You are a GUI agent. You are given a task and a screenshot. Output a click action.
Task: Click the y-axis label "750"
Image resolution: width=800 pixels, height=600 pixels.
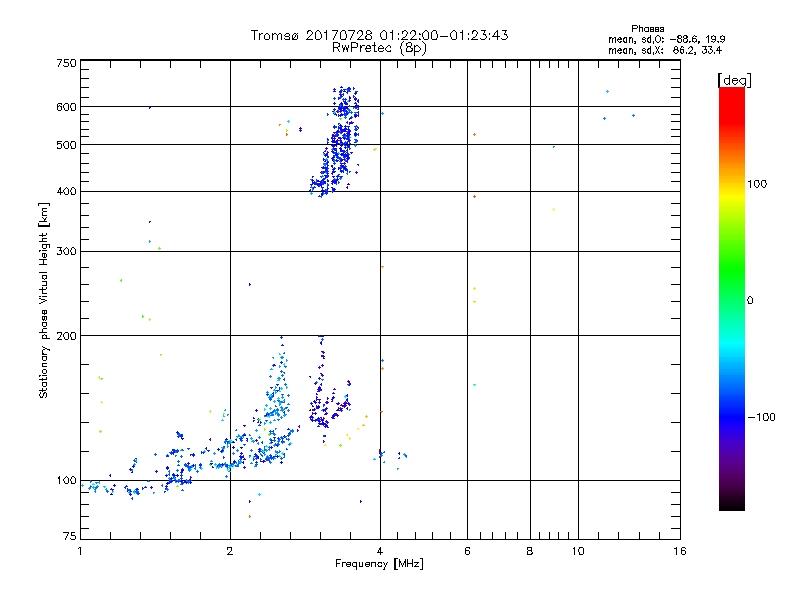pos(66,63)
